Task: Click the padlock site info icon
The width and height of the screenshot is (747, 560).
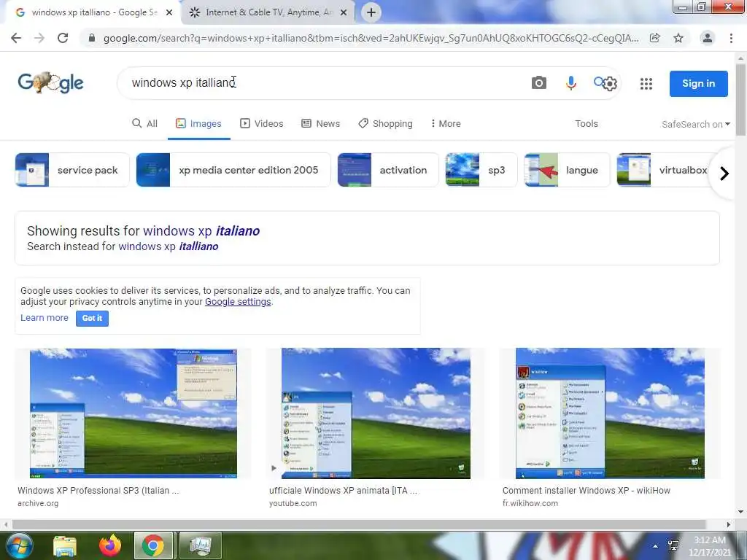Action: [x=92, y=38]
